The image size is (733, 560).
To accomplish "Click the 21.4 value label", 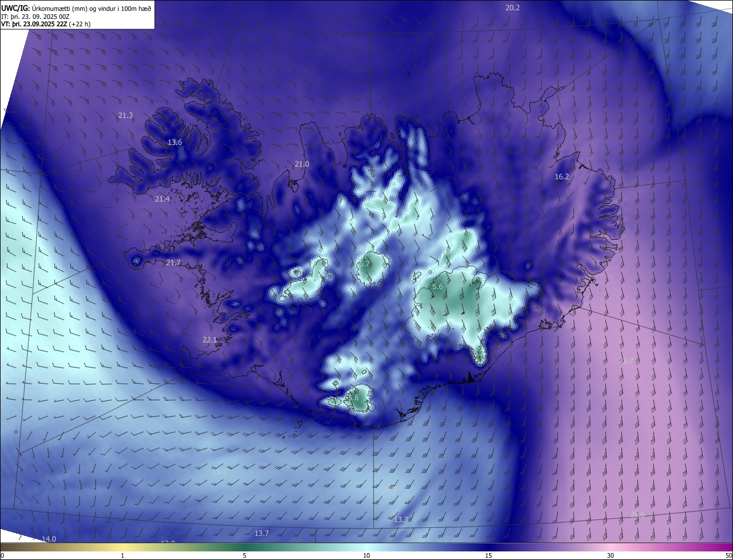I will pyautogui.click(x=163, y=199).
